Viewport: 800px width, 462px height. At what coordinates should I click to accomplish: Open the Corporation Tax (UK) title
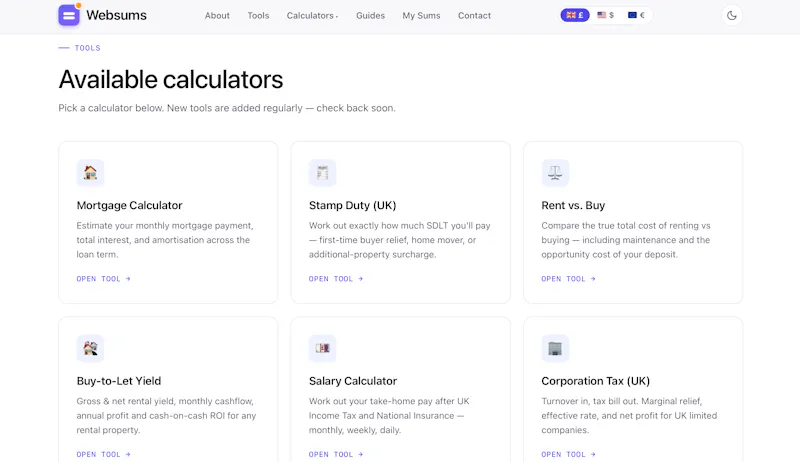(x=595, y=381)
